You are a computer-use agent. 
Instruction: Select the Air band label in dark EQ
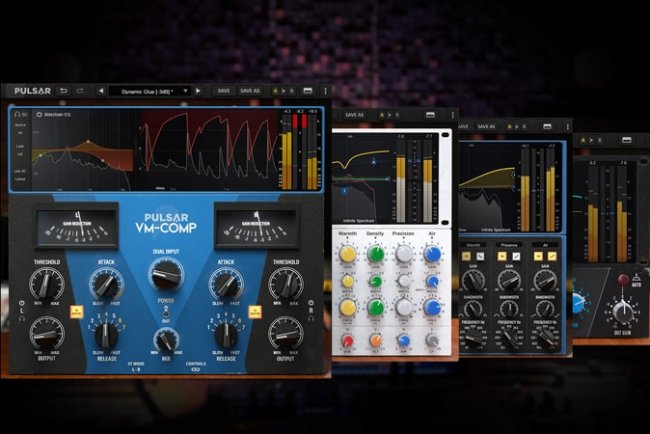tap(545, 245)
